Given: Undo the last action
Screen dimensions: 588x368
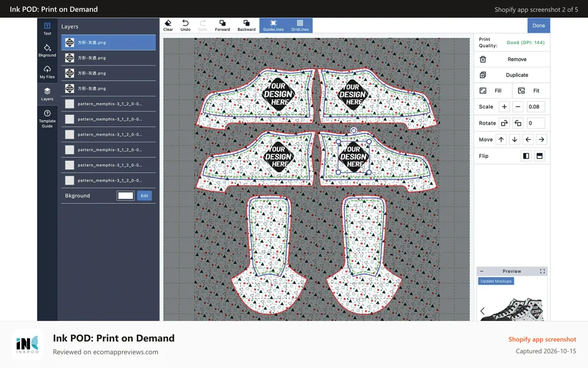Looking at the screenshot, I should point(185,26).
